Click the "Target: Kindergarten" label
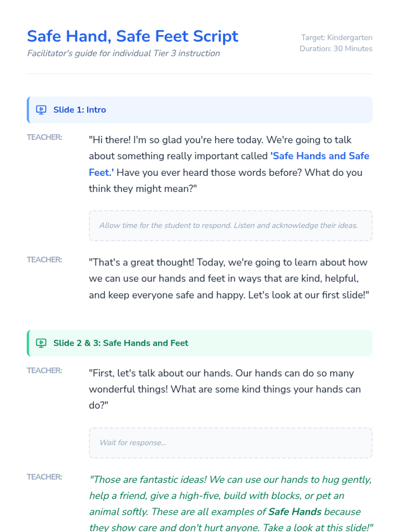 tap(336, 38)
